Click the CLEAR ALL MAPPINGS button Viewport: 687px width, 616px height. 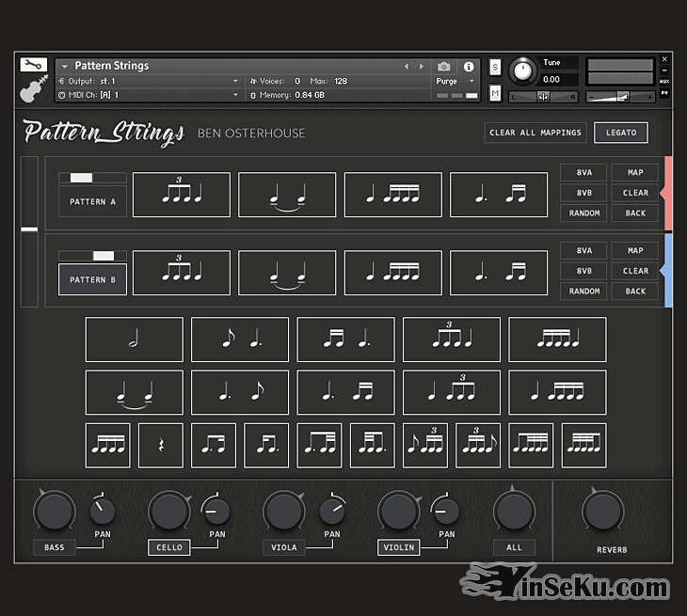[535, 133]
